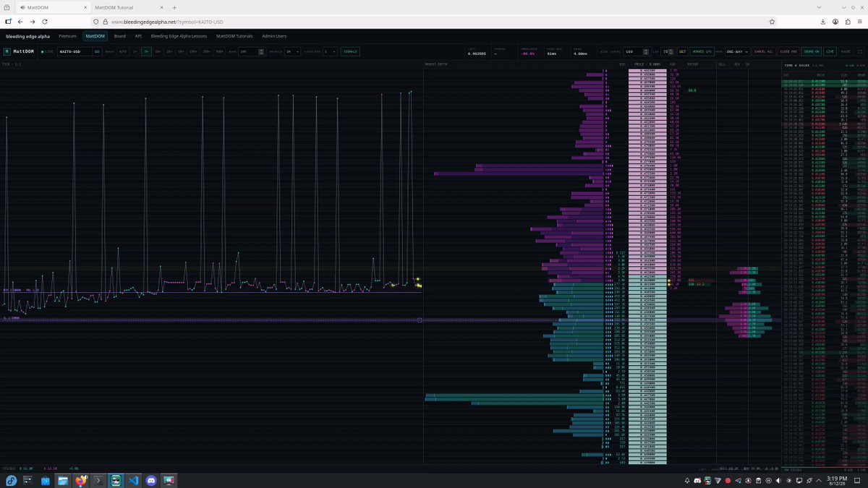The width and height of the screenshot is (868, 488).
Task: Open the ticks/dot dropdown
Action: pos(330,51)
